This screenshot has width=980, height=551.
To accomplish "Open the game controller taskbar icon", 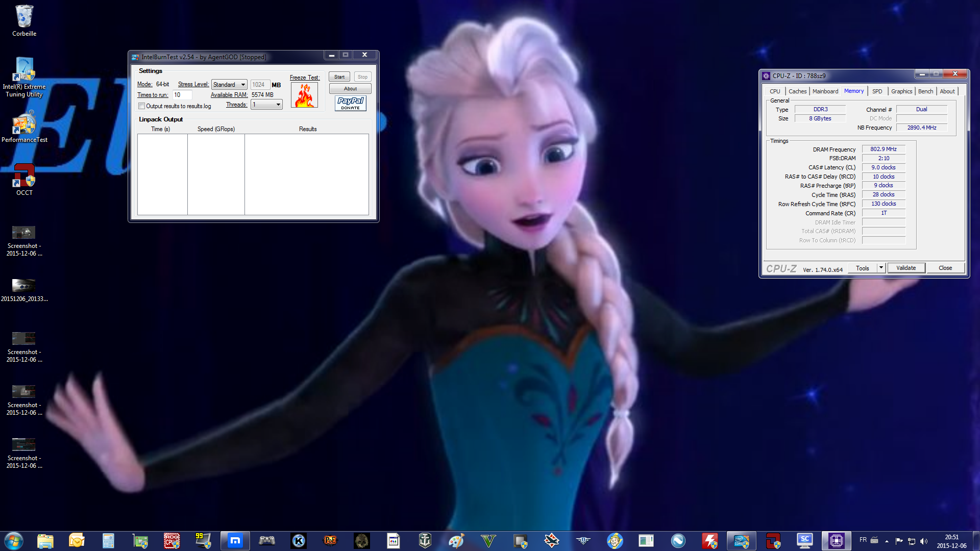I will [266, 541].
